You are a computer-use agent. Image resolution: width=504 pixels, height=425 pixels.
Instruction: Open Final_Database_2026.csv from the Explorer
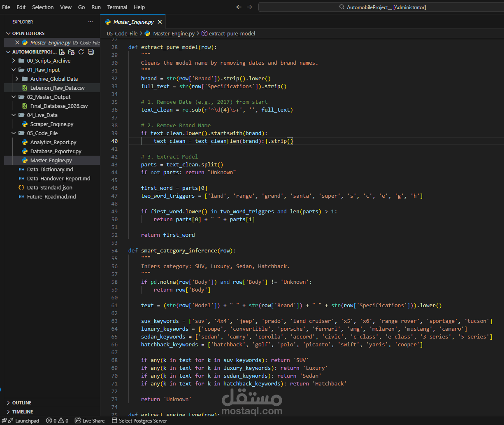[x=59, y=106]
